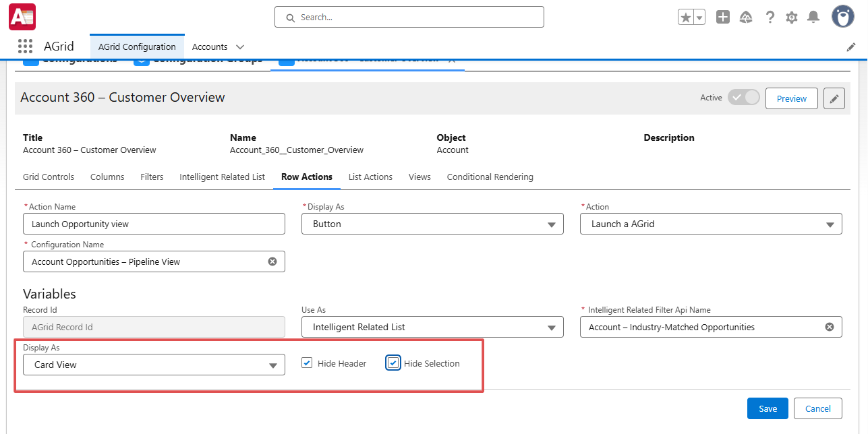868x434 pixels.
Task: Open the Favorites star icon
Action: [686, 18]
